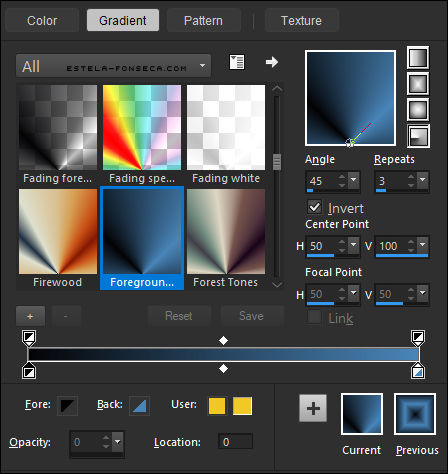Switch to the Pattern tab

coord(203,21)
